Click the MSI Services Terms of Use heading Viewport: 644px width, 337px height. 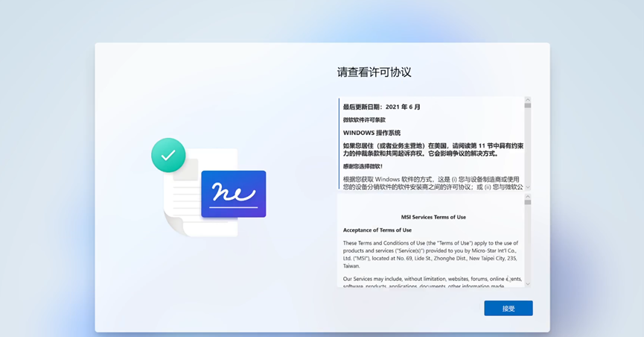(433, 217)
